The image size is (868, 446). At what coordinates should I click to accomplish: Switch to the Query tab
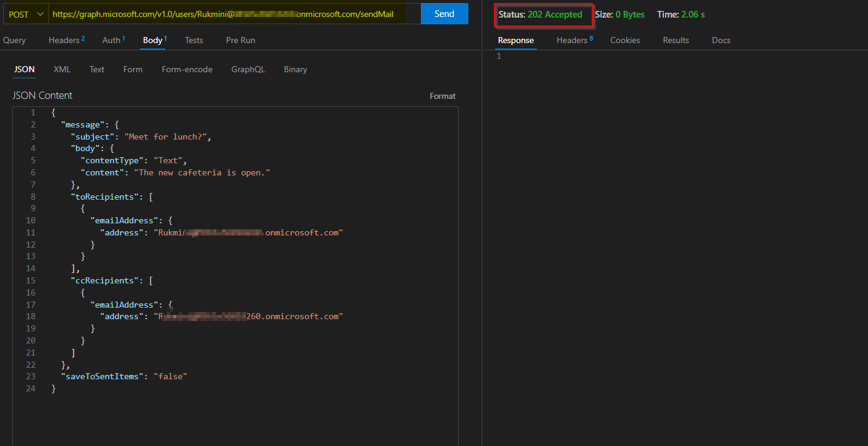tap(15, 40)
